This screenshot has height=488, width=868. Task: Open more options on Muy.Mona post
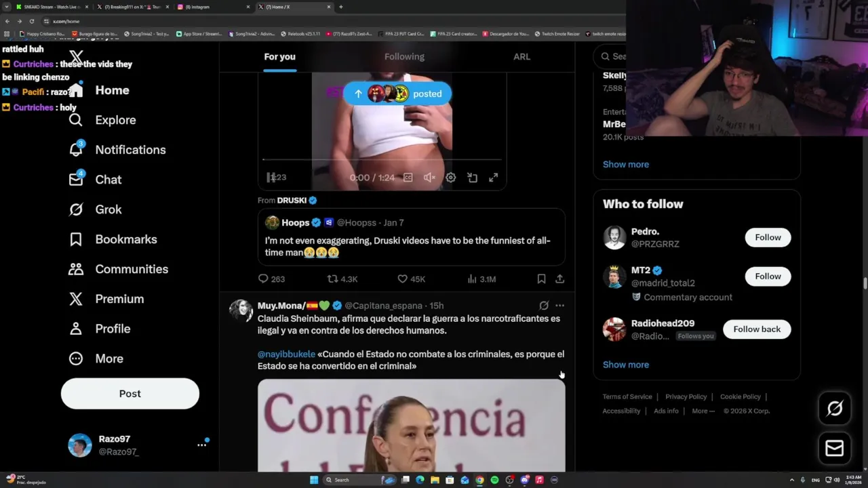click(x=559, y=306)
